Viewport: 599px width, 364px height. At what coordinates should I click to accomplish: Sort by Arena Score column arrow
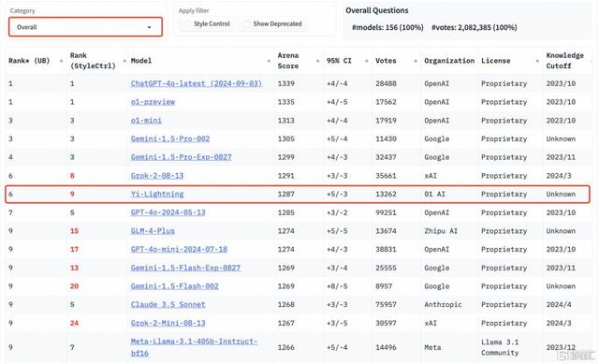tap(317, 61)
